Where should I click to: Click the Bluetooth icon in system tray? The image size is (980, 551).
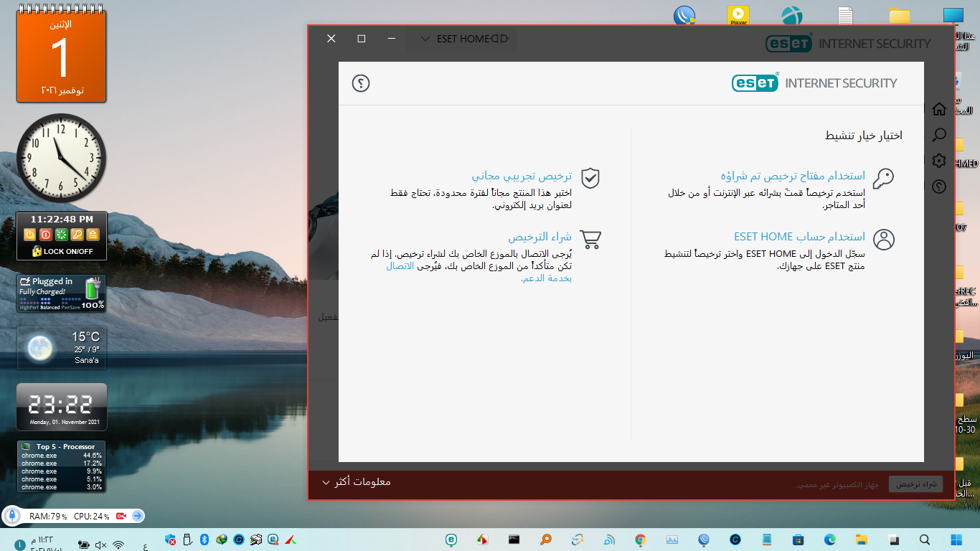[x=204, y=540]
